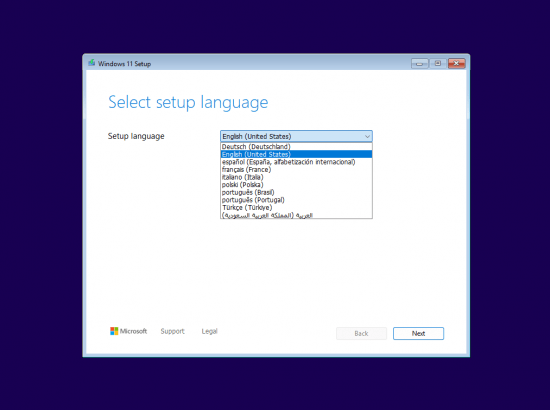Select Türkçe (Türkiye) language option
This screenshot has width=550, height=410.
296,208
